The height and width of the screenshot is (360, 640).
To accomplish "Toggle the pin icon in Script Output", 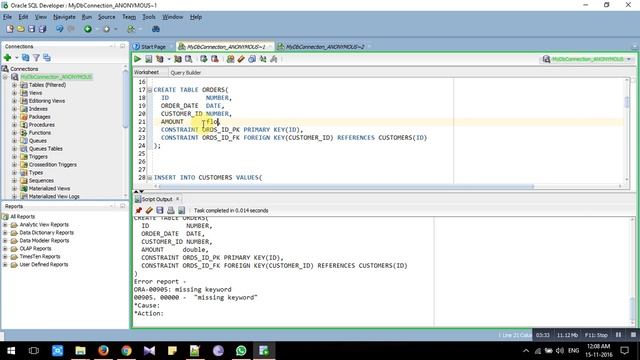I will tap(138, 210).
